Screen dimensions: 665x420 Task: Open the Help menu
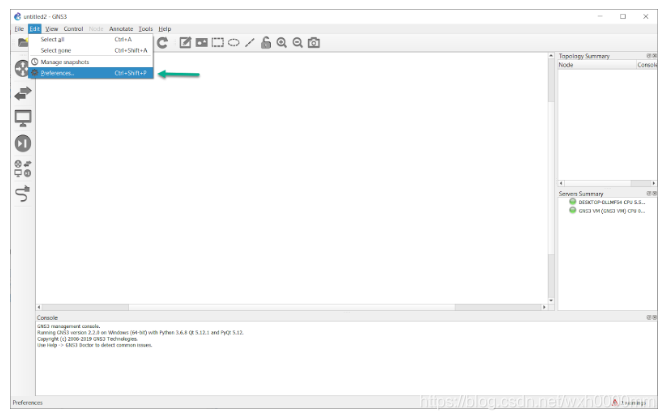[165, 29]
